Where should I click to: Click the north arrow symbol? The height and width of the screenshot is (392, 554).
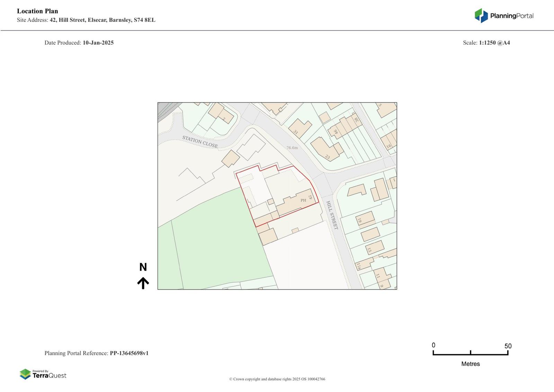pos(143,283)
